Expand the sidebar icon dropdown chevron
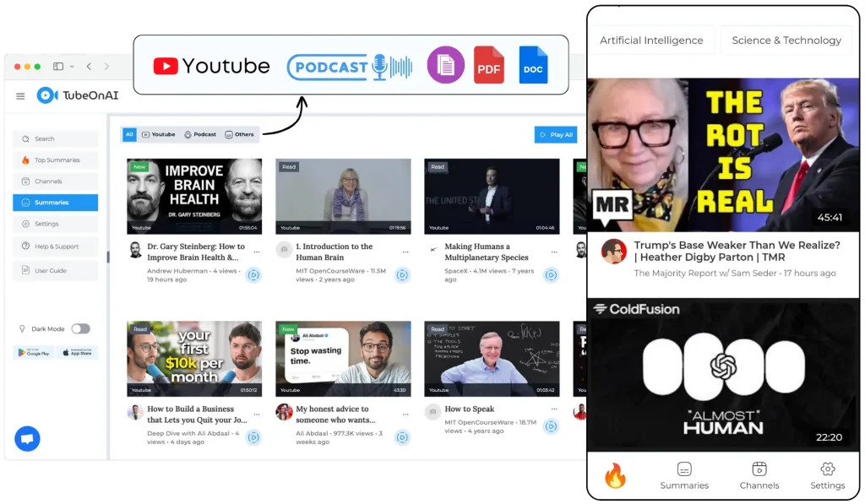 72,66
